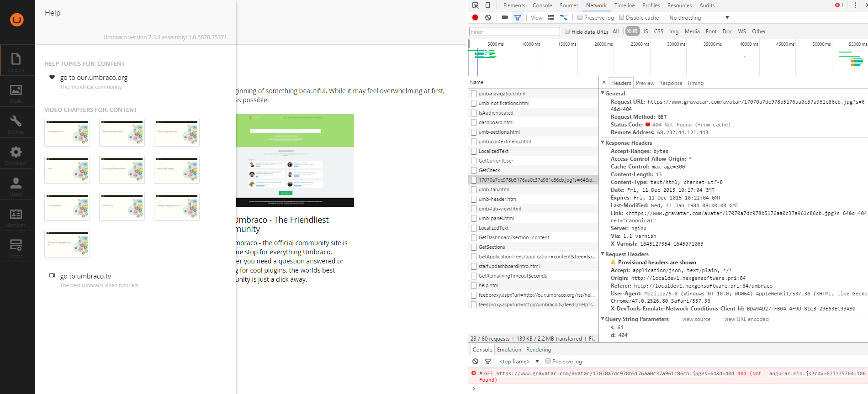Collapse the Query String Parameters section
Screen dimensions: 868x394
[x=603, y=319]
